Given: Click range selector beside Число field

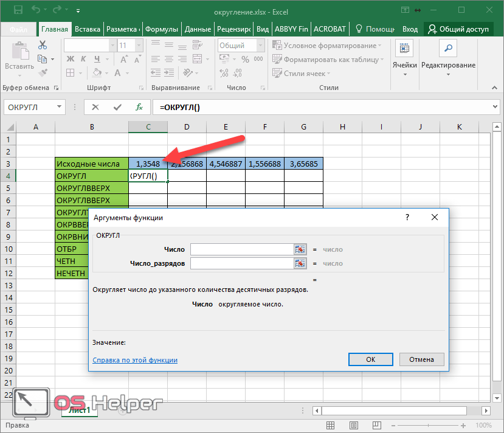Looking at the screenshot, I should pyautogui.click(x=300, y=249).
